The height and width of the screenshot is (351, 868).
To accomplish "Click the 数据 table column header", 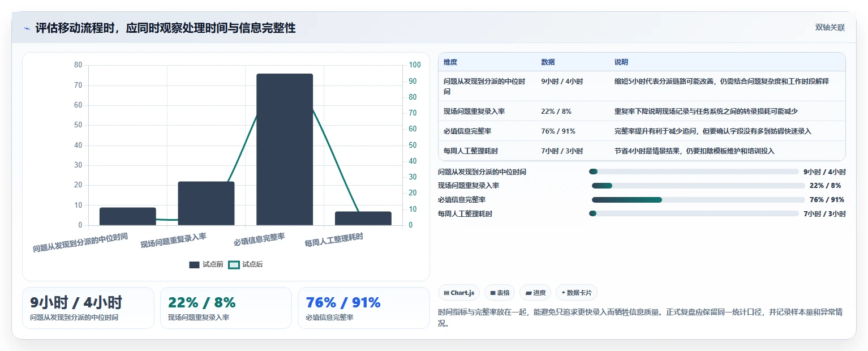I will (x=548, y=62).
